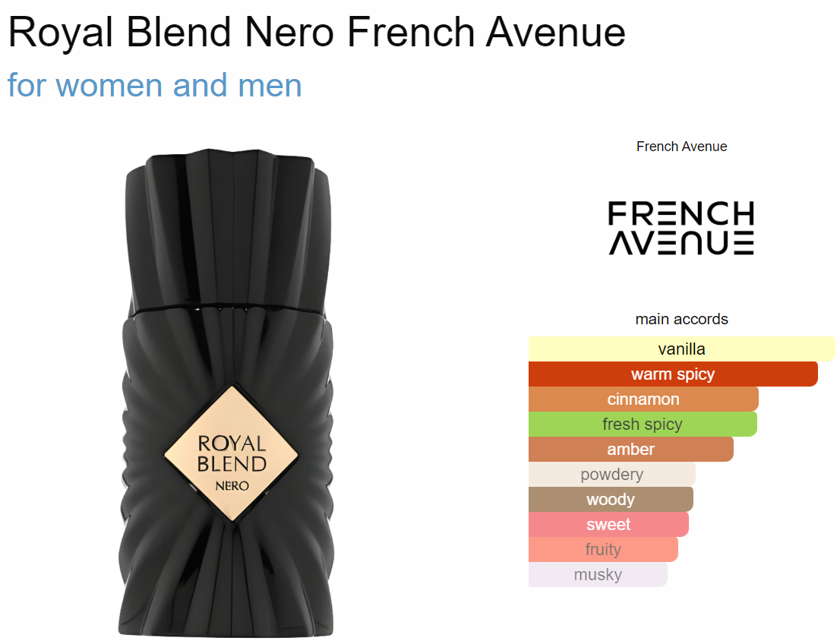Click the 'for women and men' link
Screen dimensions: 840x644
(155, 85)
